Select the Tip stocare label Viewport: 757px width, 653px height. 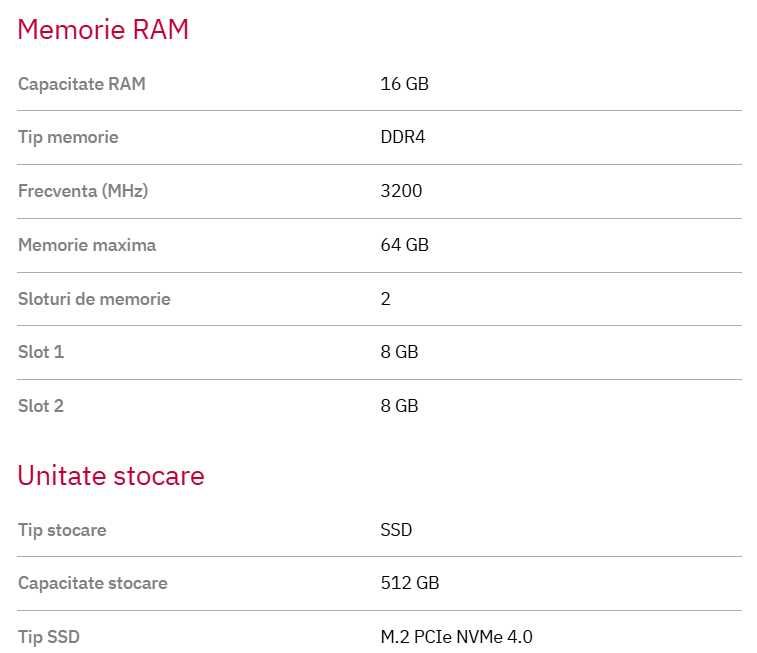pyautogui.click(x=62, y=530)
